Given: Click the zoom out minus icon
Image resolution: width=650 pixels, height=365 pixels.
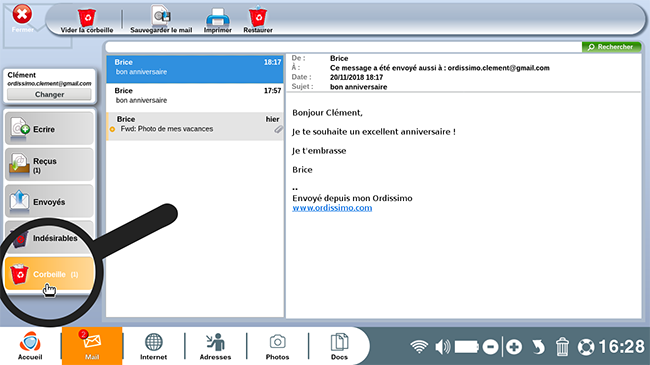Looking at the screenshot, I should pyautogui.click(x=490, y=347).
